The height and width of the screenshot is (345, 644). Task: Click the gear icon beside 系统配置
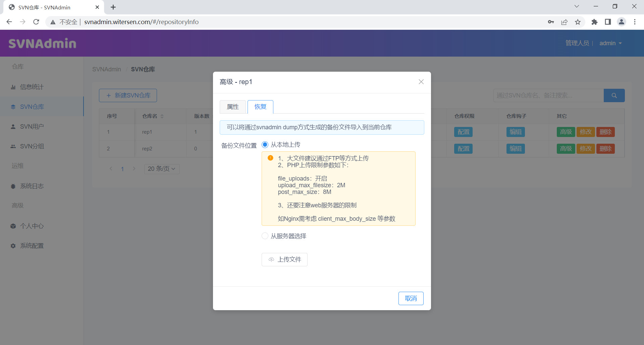click(x=13, y=246)
